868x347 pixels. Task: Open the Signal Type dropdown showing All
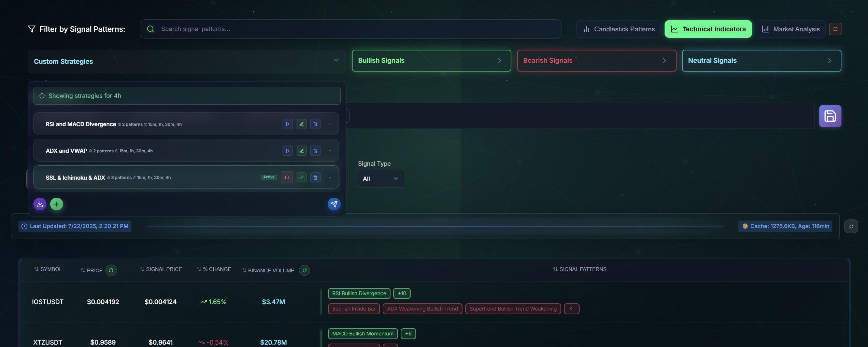pos(381,179)
